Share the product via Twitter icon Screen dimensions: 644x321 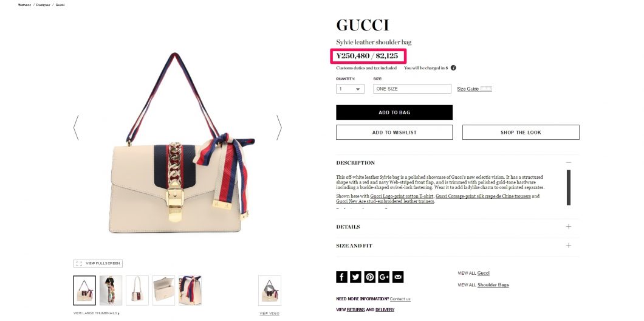point(355,277)
